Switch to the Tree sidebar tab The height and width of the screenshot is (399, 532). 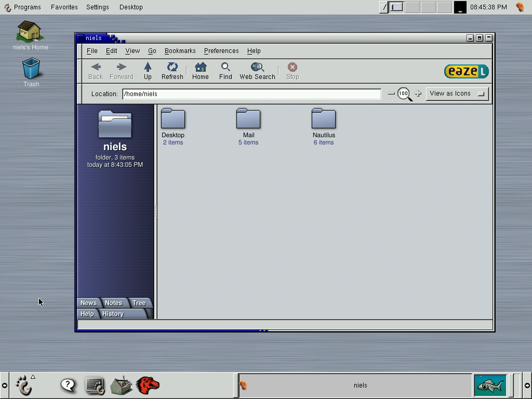tap(138, 302)
